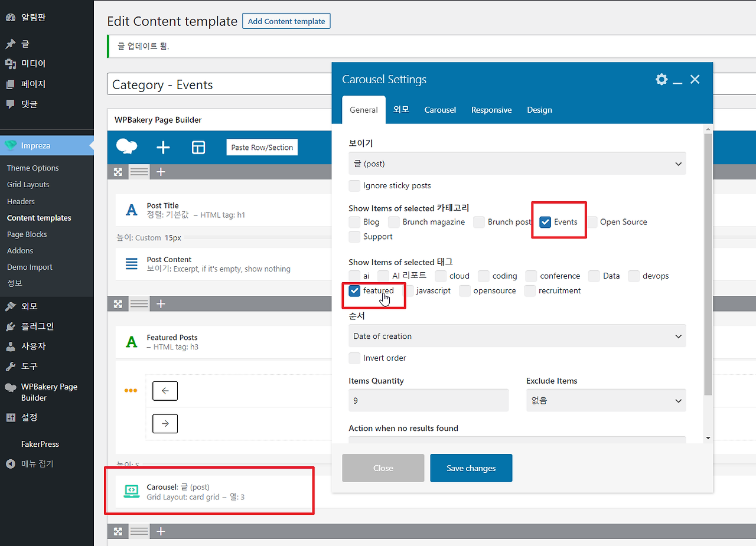The width and height of the screenshot is (756, 546).
Task: Open the Carousel Settings gear icon
Action: click(x=661, y=79)
